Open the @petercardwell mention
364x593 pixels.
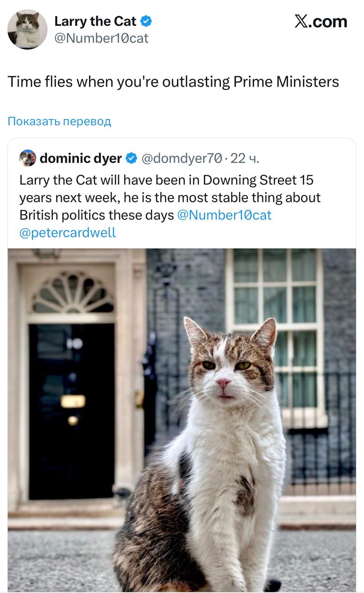click(68, 233)
